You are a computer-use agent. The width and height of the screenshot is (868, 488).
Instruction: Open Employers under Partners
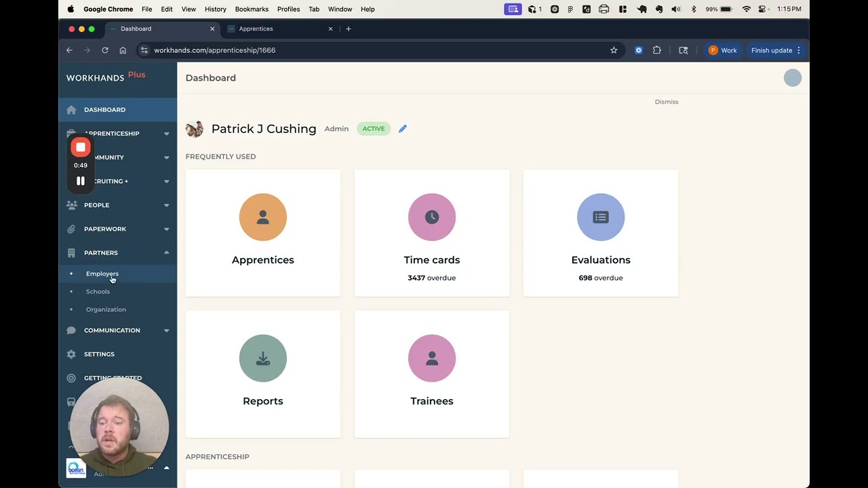point(102,274)
